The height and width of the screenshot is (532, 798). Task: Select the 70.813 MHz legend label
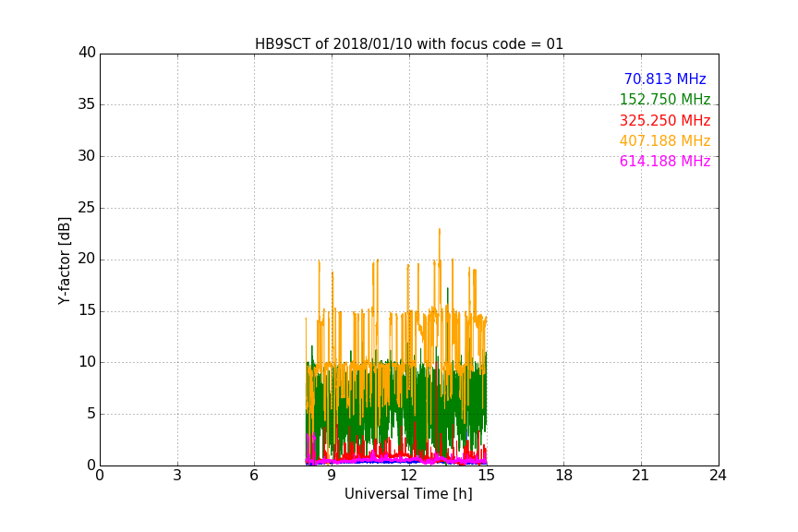(x=665, y=79)
